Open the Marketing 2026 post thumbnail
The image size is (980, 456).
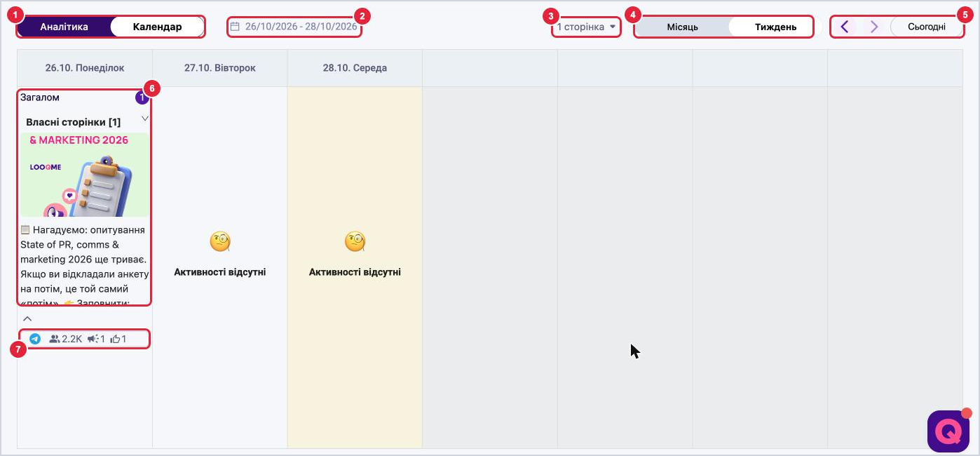84,175
